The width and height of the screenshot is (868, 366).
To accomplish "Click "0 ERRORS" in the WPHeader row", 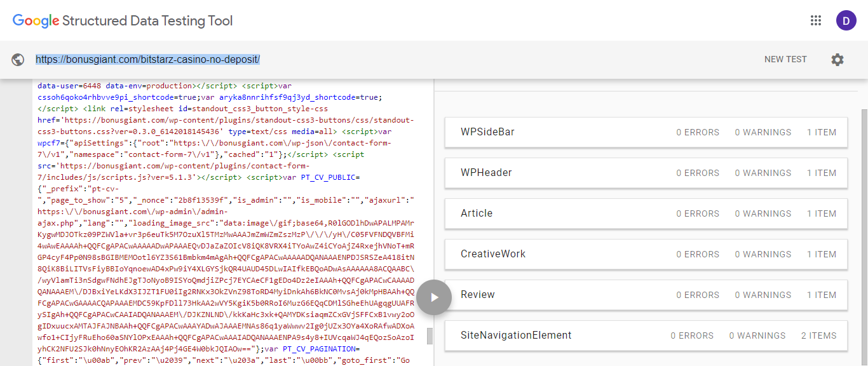I will point(698,173).
